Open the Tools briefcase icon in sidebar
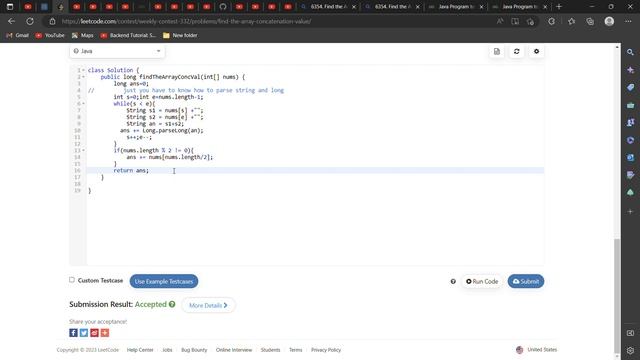The width and height of the screenshot is (640, 360). coord(630,105)
